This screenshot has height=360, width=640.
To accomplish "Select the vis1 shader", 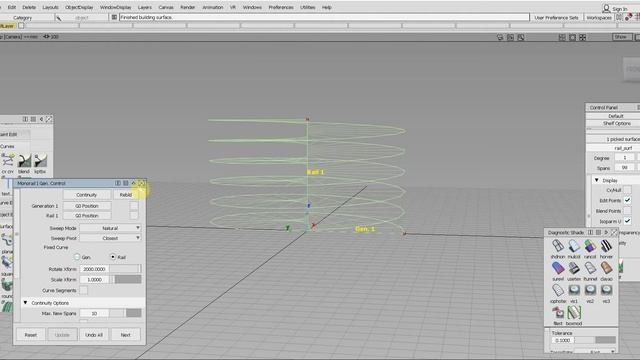I will tap(574, 290).
